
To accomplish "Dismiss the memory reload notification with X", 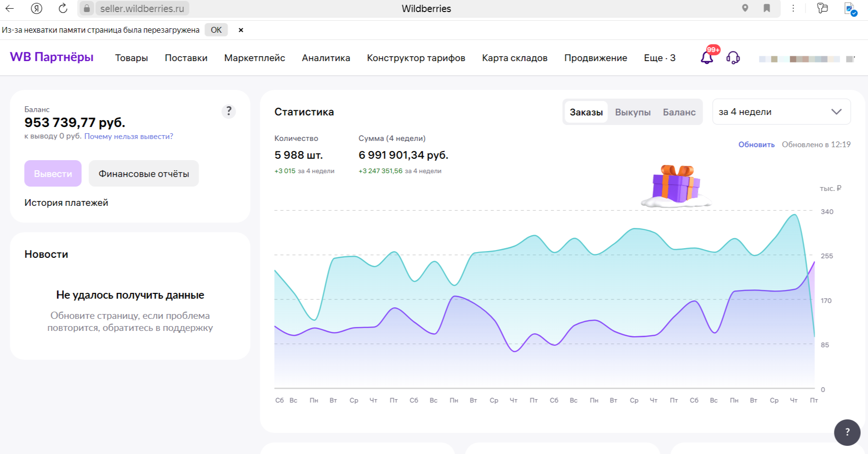I will 241,30.
